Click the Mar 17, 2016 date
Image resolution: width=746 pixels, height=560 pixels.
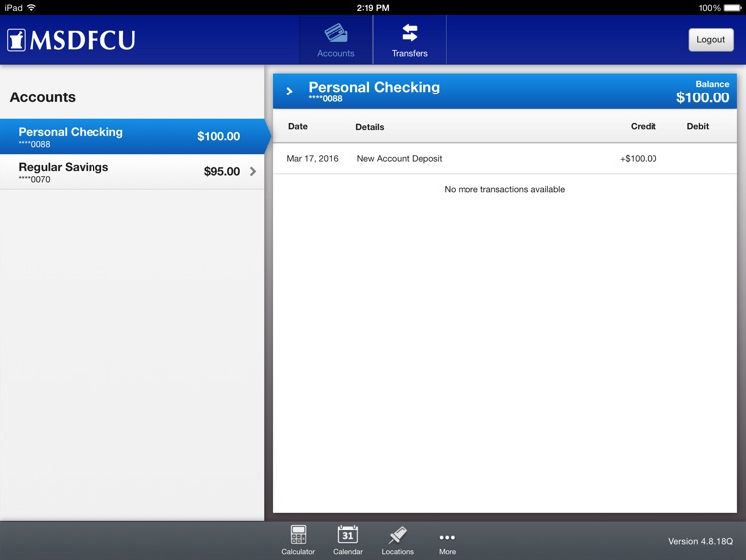[312, 159]
